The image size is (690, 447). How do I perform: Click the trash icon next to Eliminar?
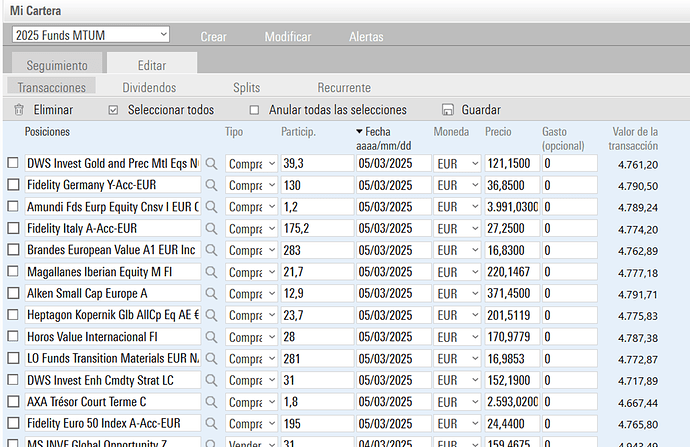[18, 110]
